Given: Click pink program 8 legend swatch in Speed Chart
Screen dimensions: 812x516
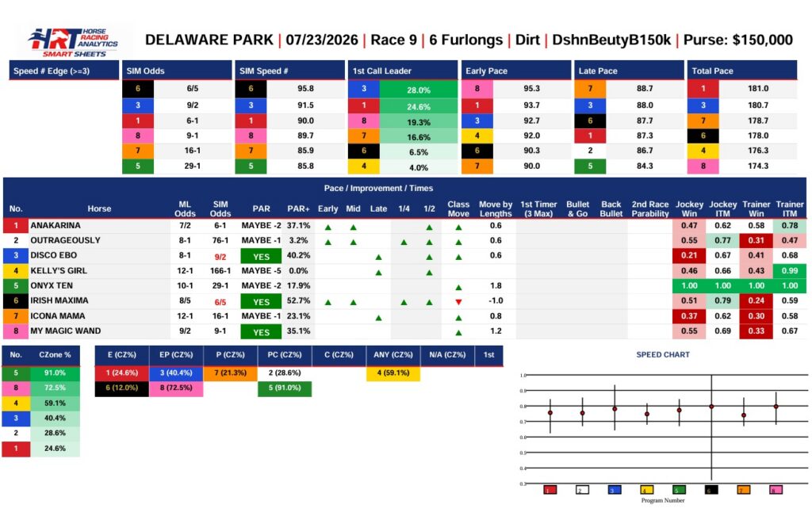Looking at the screenshot, I should (x=776, y=490).
